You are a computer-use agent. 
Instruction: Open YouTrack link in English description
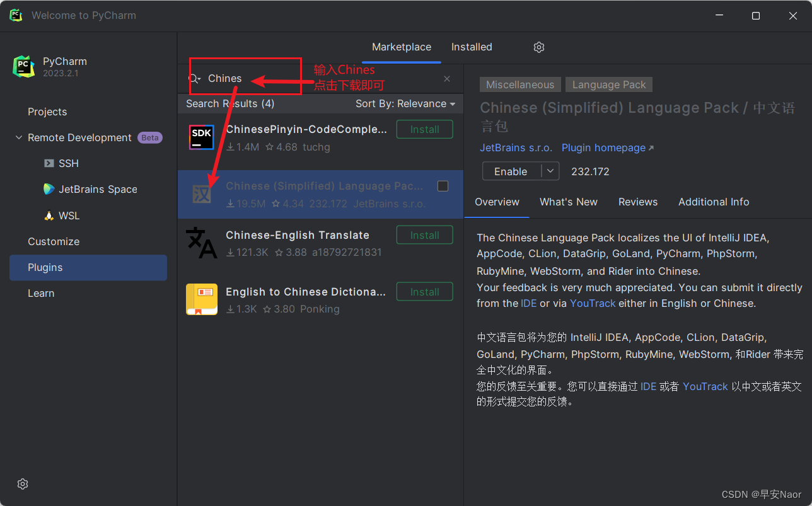593,303
